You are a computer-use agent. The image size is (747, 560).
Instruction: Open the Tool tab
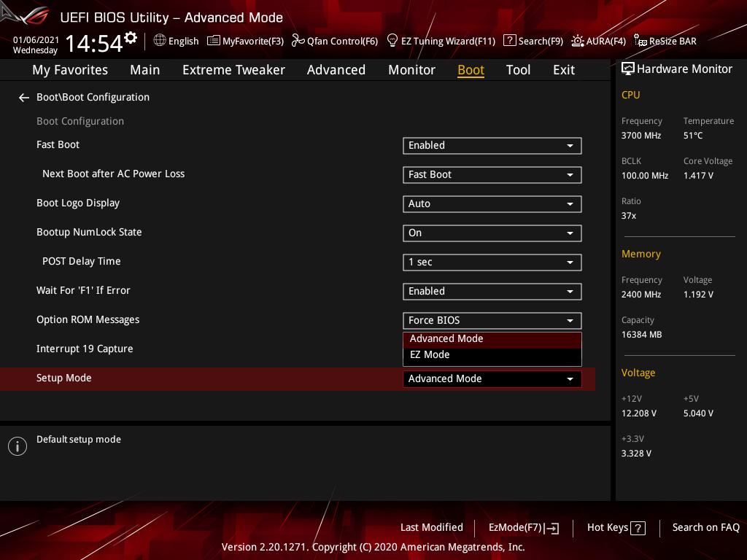pyautogui.click(x=518, y=70)
